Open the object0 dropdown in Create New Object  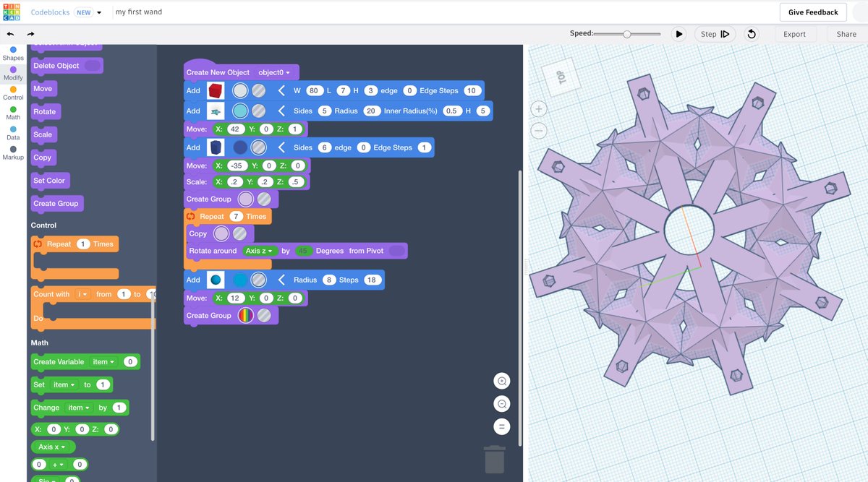pyautogui.click(x=274, y=72)
